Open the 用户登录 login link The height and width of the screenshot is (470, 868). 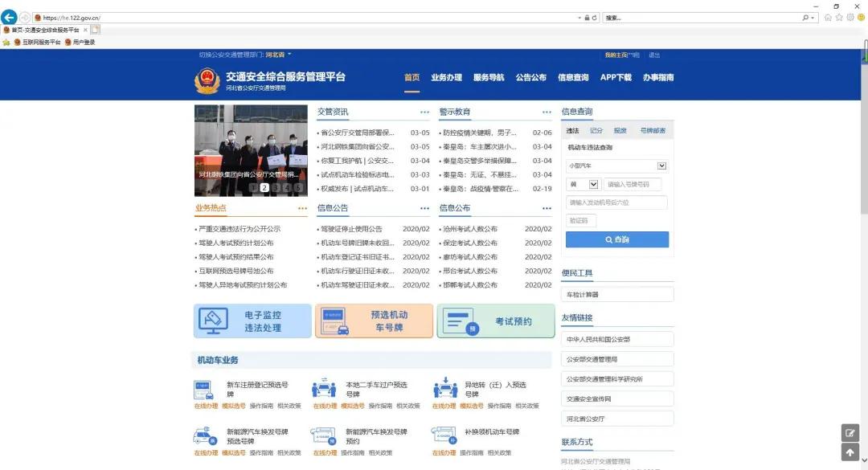84,40
